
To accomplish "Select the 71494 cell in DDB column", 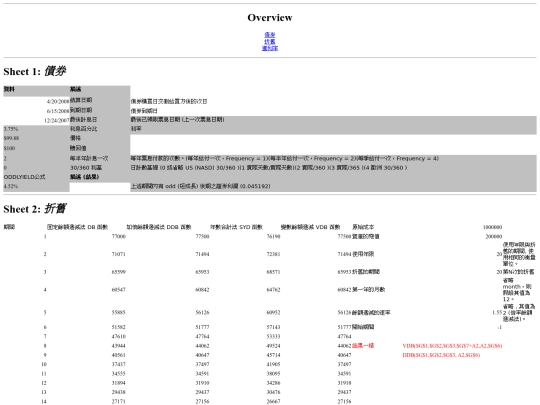I will click(x=202, y=254).
